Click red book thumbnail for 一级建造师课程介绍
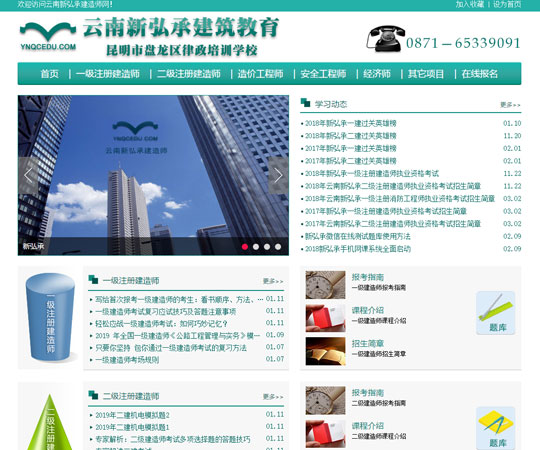 [x=325, y=318]
